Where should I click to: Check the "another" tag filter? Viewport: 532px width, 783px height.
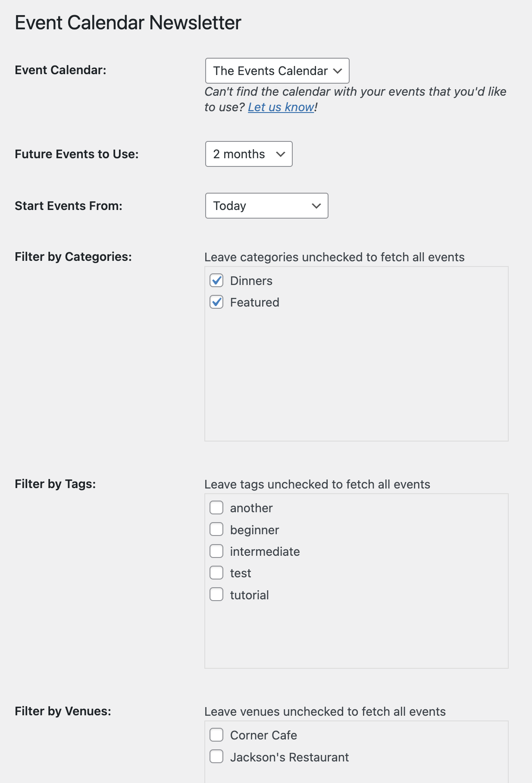tap(217, 507)
